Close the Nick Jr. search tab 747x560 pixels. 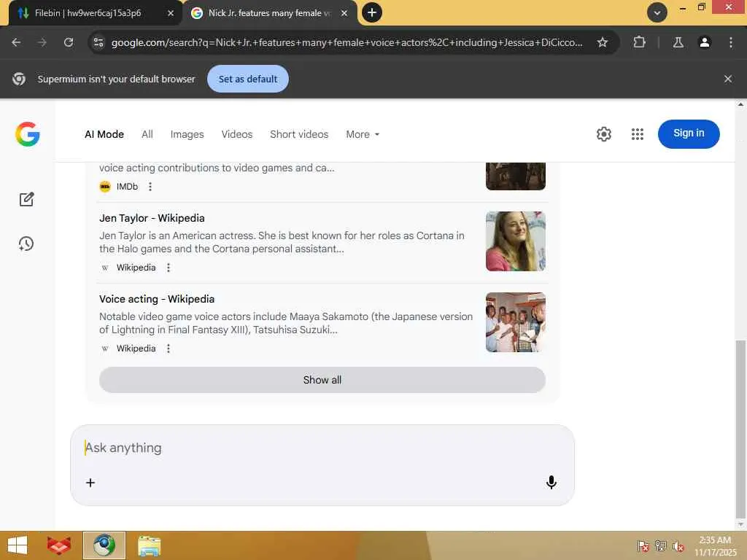(344, 13)
